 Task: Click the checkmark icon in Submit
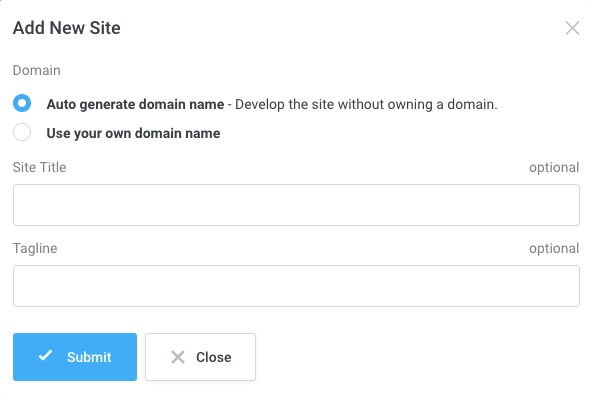click(46, 356)
